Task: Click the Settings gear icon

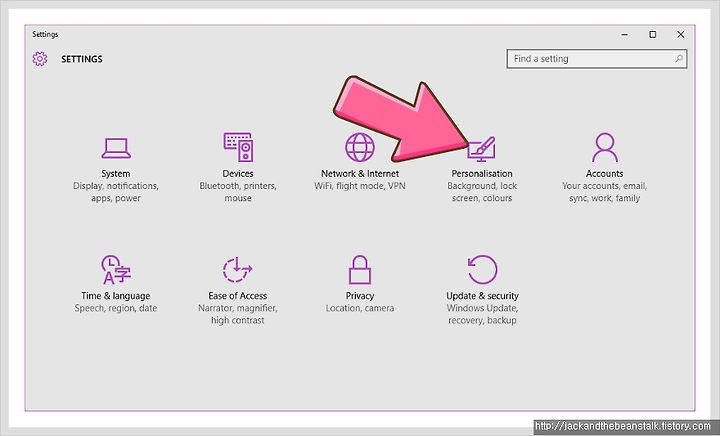Action: pos(40,59)
